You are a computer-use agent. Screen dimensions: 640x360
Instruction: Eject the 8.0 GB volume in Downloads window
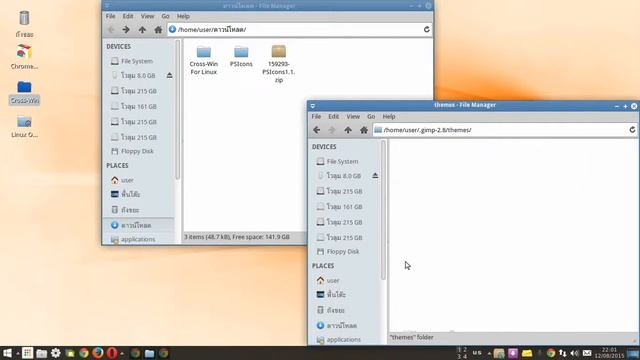(169, 75)
